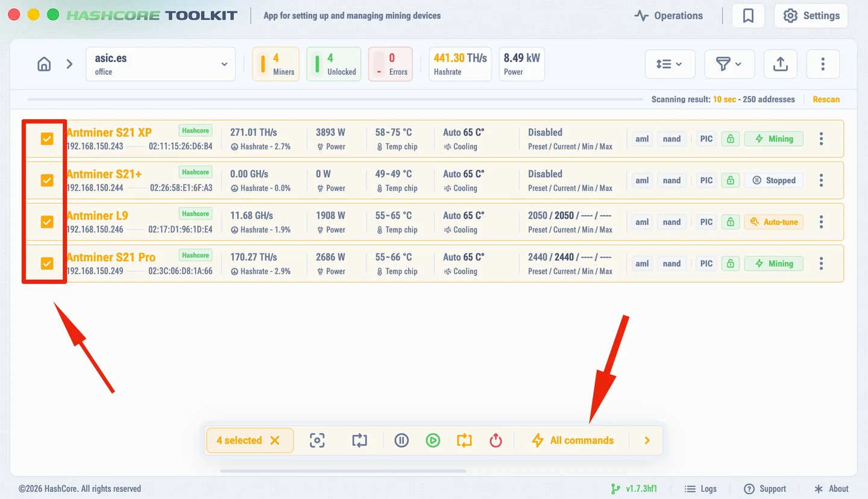Uncheck the Antminer S21 XP checkbox

point(47,139)
